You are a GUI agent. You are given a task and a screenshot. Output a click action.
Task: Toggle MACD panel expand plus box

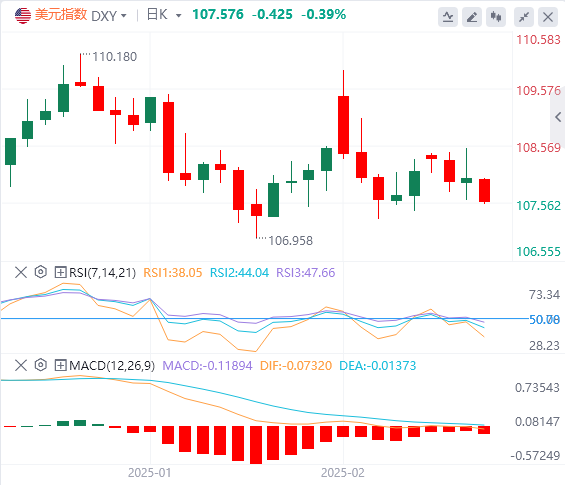tap(60, 365)
